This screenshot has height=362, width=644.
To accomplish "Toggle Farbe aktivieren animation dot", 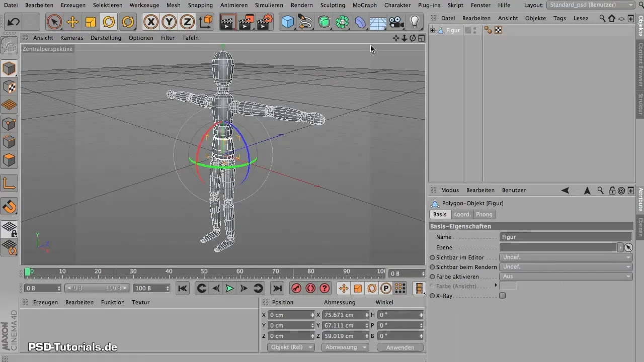I will tap(432, 277).
